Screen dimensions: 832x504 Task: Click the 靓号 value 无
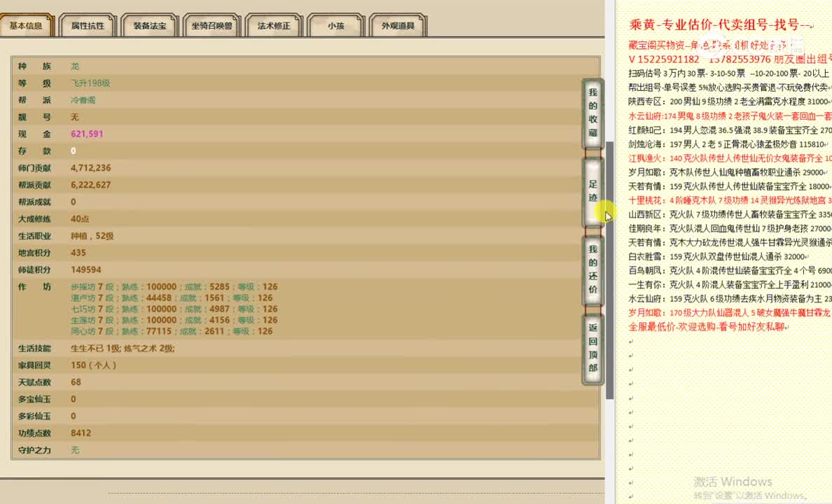pos(75,117)
